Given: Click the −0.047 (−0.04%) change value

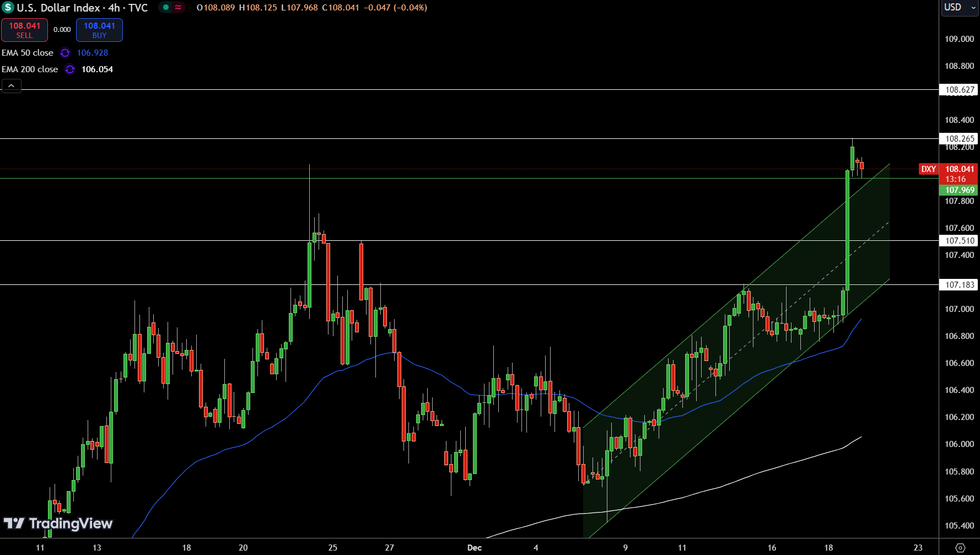Looking at the screenshot, I should click(x=396, y=8).
